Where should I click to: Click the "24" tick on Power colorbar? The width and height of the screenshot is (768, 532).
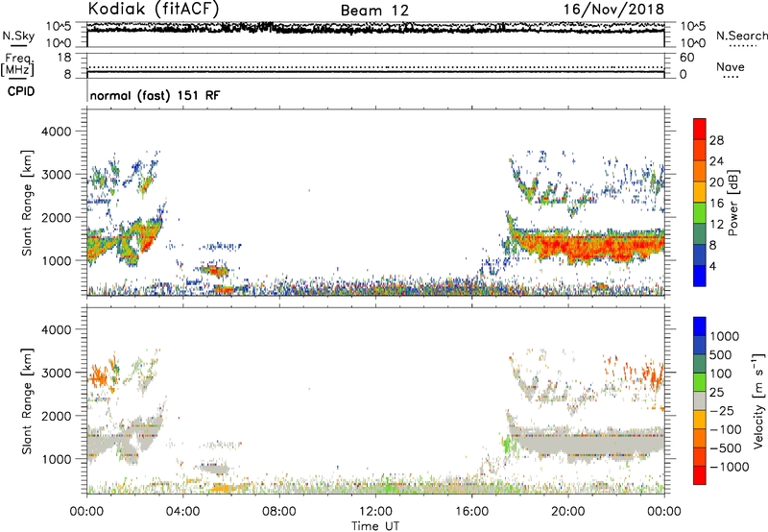coord(716,161)
